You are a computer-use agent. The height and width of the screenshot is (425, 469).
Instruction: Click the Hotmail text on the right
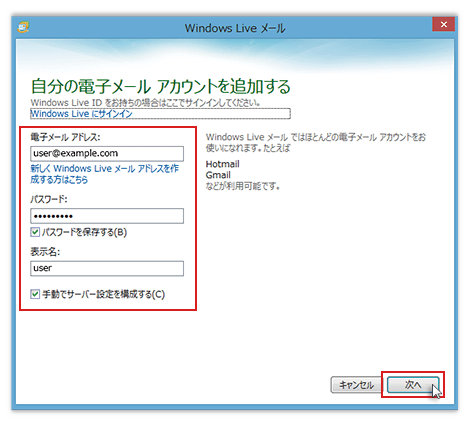point(223,164)
